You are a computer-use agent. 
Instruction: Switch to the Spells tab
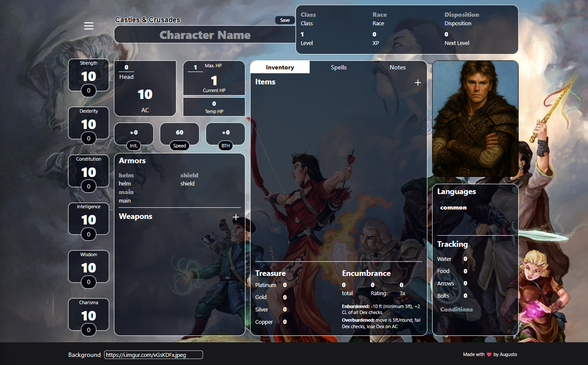[x=339, y=67]
